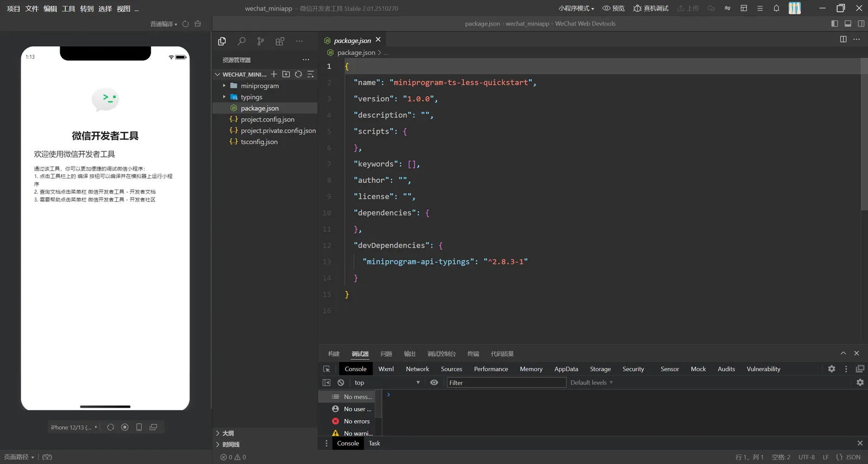Undock the debugger panel
868x464 pixels.
tap(860, 369)
